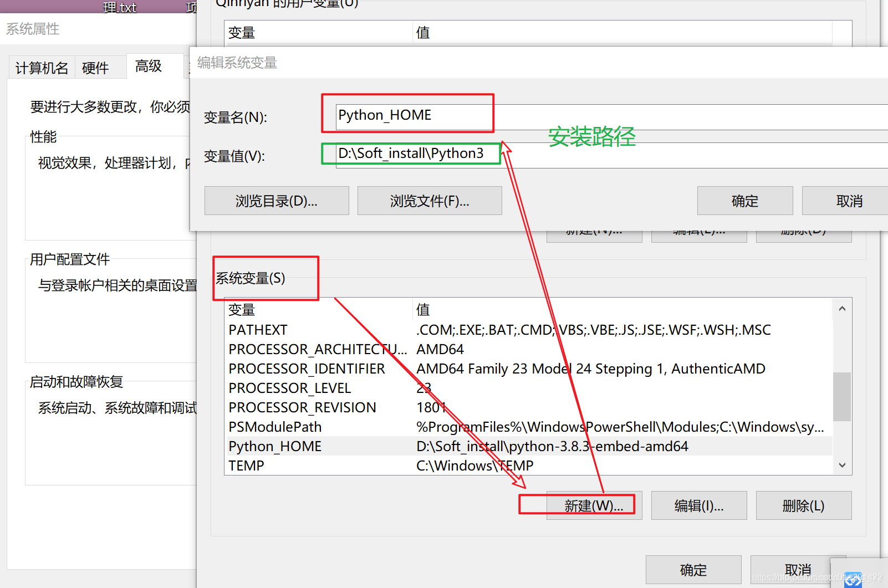888x588 pixels.
Task: Select the Python_HOME row in the list
Action: (529, 446)
